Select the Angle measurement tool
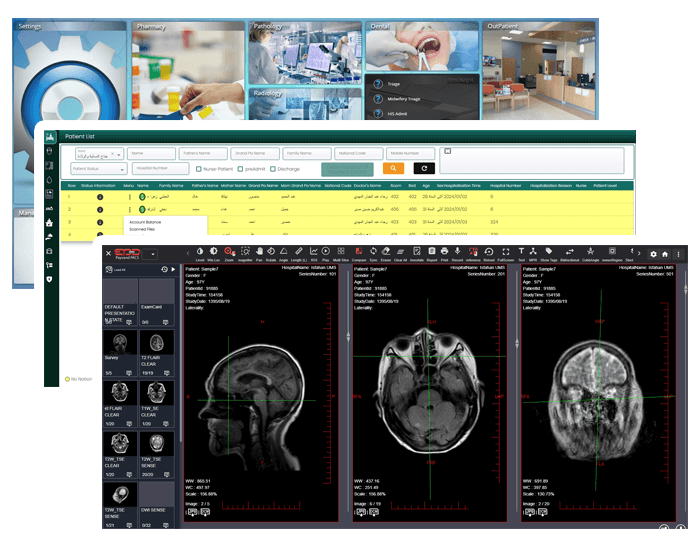Image resolution: width=700 pixels, height=542 pixels. (283, 253)
